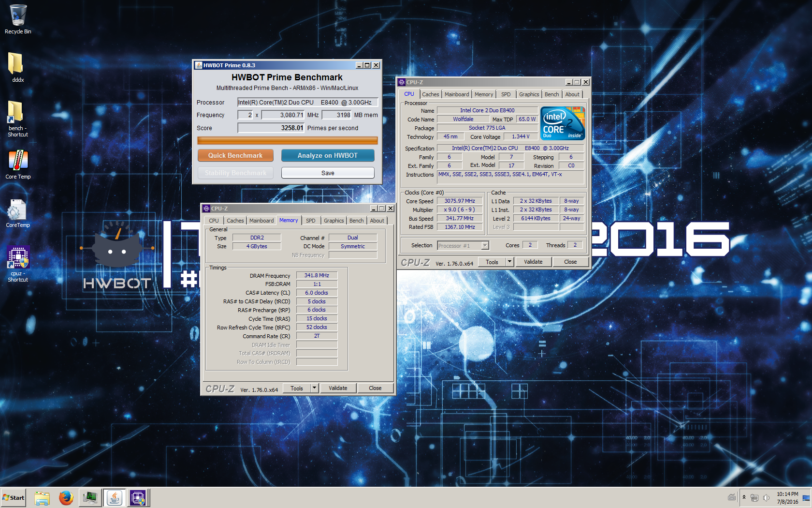This screenshot has height=508, width=812.
Task: Click the 3,080.71 MHz frequency field
Action: tap(284, 115)
